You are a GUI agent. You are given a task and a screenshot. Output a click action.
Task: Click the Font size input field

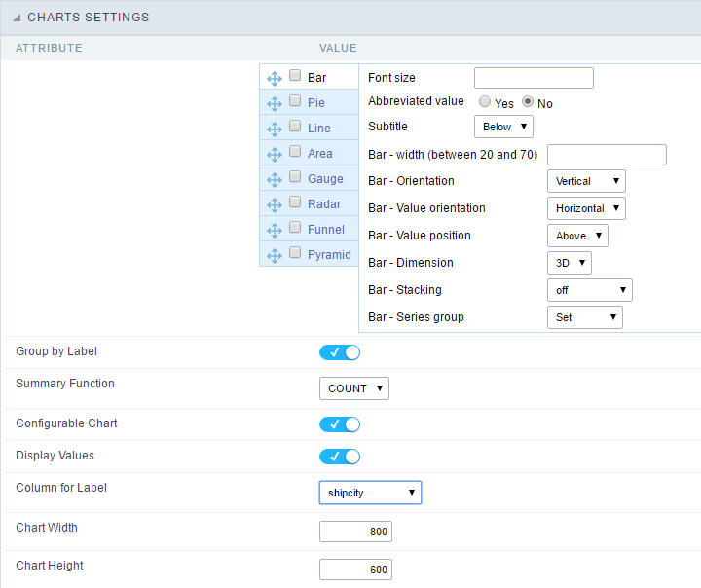coord(534,78)
